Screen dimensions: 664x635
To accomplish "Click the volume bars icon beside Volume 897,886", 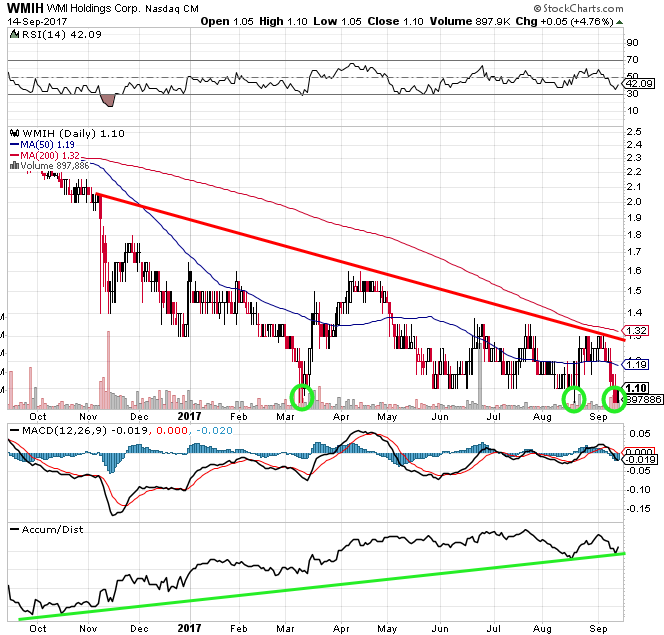I will (x=14, y=166).
